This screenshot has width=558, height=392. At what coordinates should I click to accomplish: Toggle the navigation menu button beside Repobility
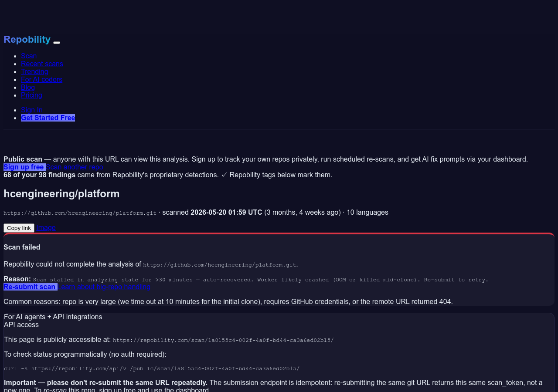click(57, 43)
